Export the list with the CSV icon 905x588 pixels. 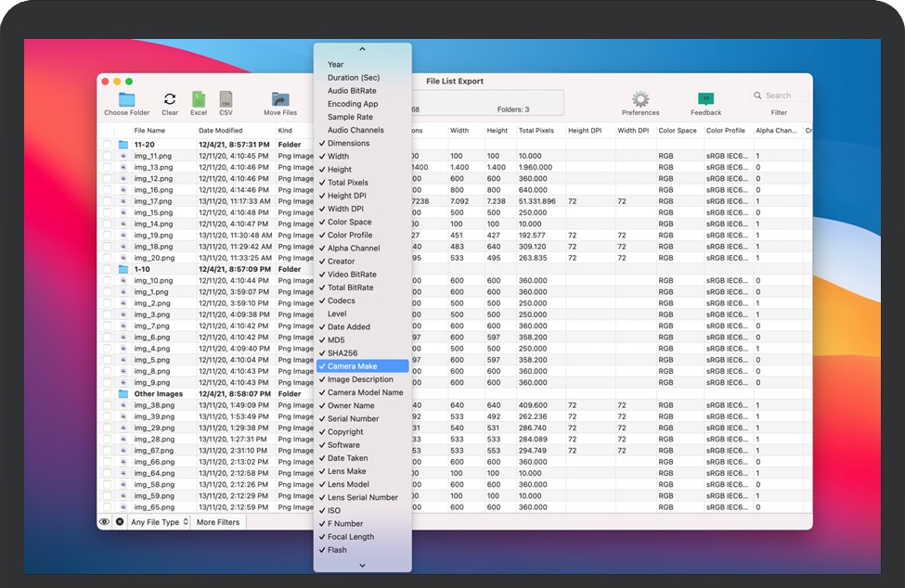(x=226, y=100)
